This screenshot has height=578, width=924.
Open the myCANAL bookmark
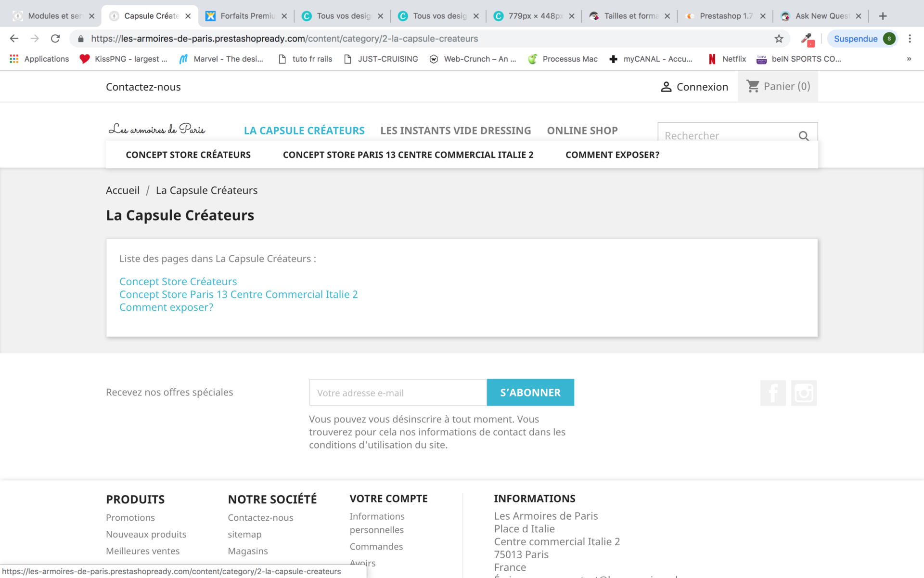coord(651,59)
